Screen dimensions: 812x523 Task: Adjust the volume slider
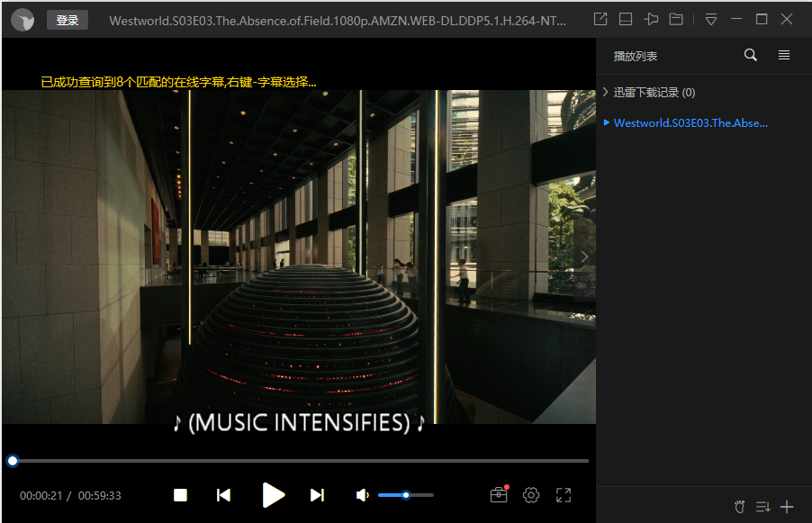click(x=406, y=495)
